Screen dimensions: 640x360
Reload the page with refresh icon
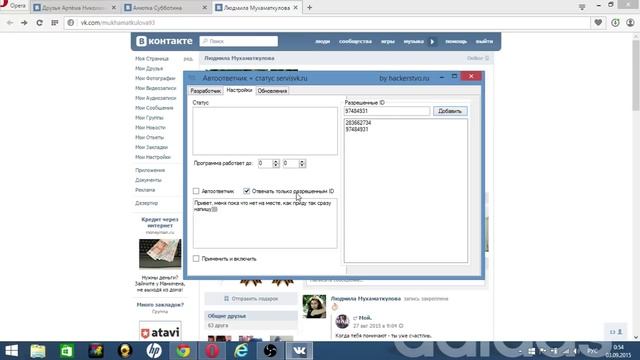click(39, 23)
